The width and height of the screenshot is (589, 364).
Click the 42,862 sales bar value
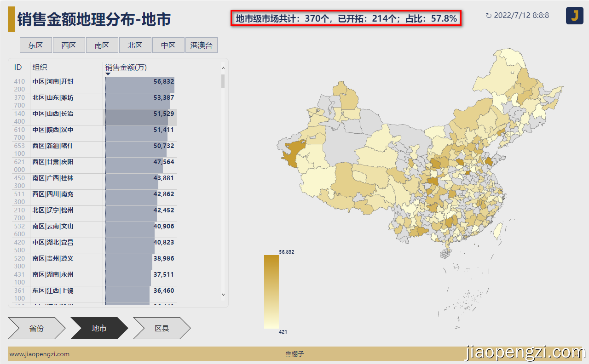tap(164, 194)
